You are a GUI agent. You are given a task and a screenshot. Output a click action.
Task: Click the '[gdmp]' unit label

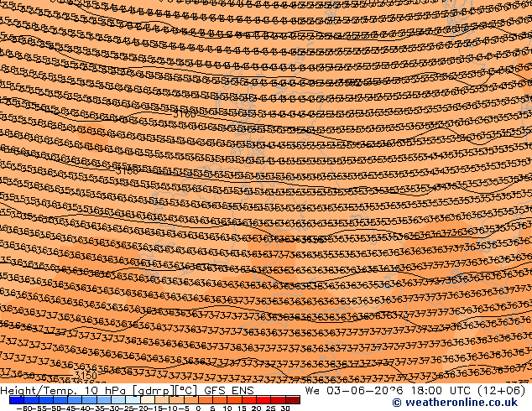153,391
